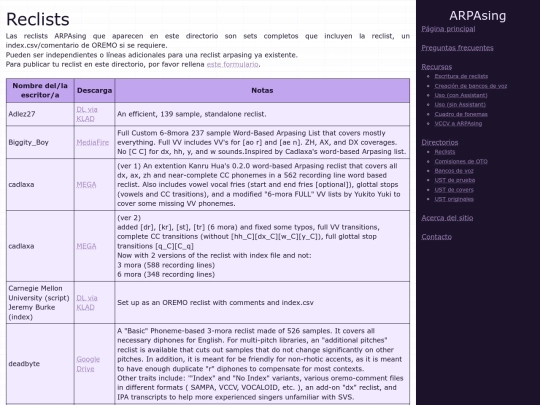Click the Reclists page heading
540x405 pixels.
[38, 19]
